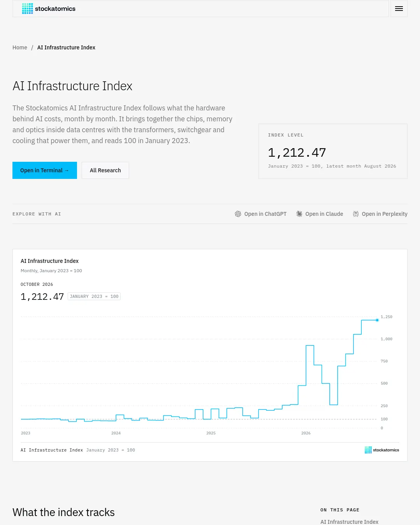The height and width of the screenshot is (525, 420).
Task: Jump to AI Infrastructure Index section link
Action: [x=349, y=522]
